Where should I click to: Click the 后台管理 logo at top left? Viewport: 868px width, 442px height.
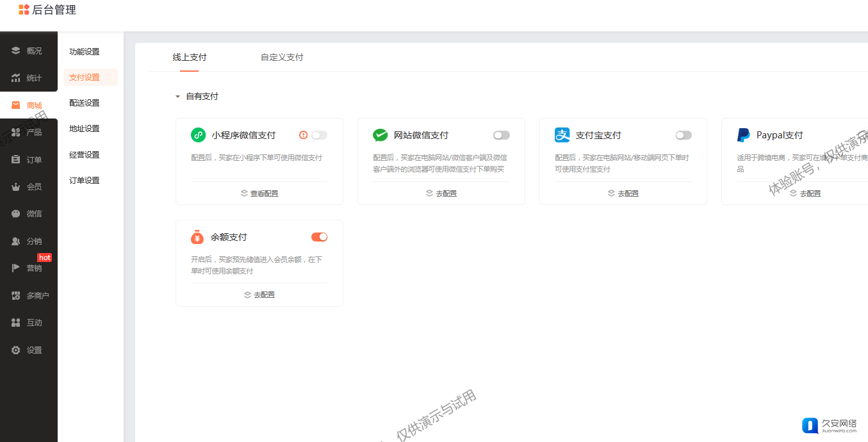coord(47,10)
